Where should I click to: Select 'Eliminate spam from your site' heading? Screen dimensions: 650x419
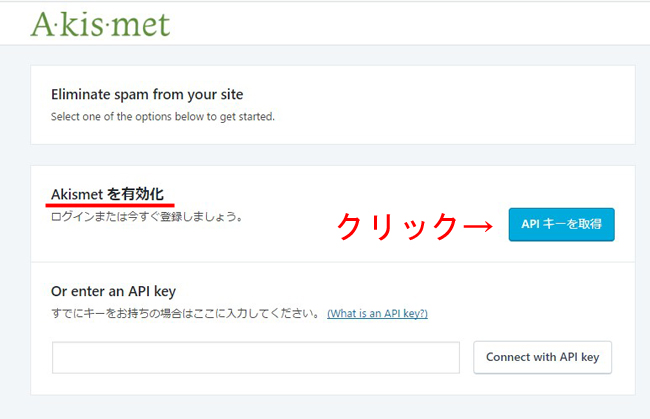(x=147, y=94)
